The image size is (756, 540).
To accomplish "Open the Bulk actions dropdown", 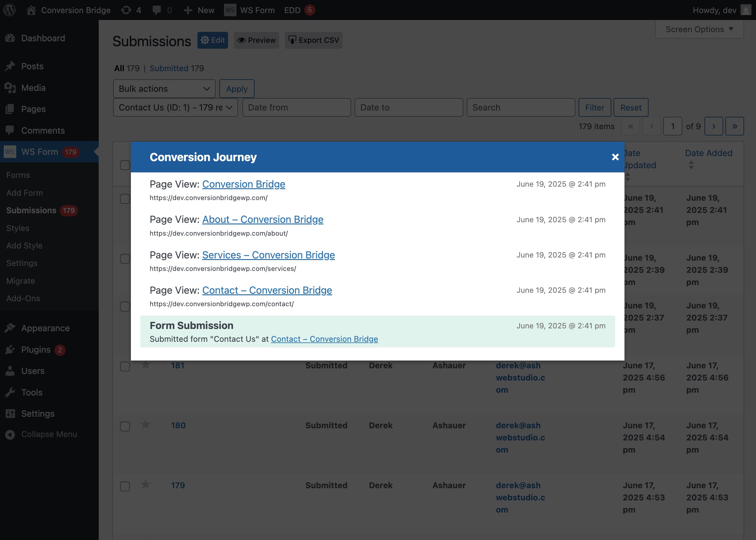I will [164, 89].
